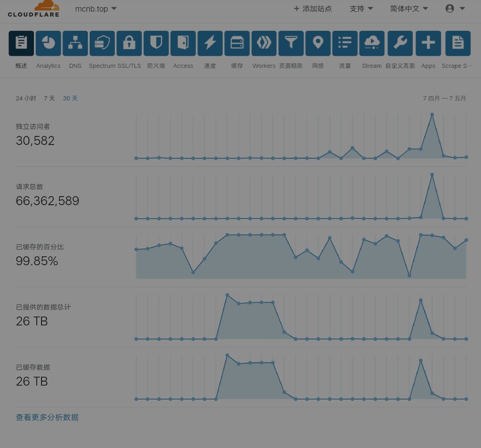Image resolution: width=481 pixels, height=448 pixels.
Task: Click the 已缓存数据 label
Action: pos(33,367)
